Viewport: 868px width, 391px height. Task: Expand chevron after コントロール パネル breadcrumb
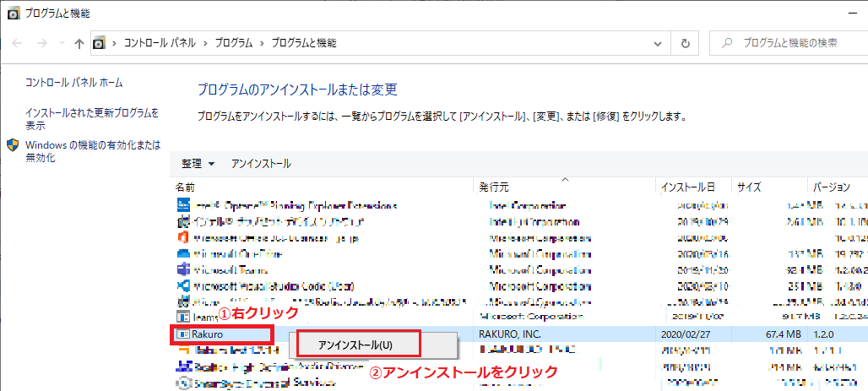[x=206, y=43]
